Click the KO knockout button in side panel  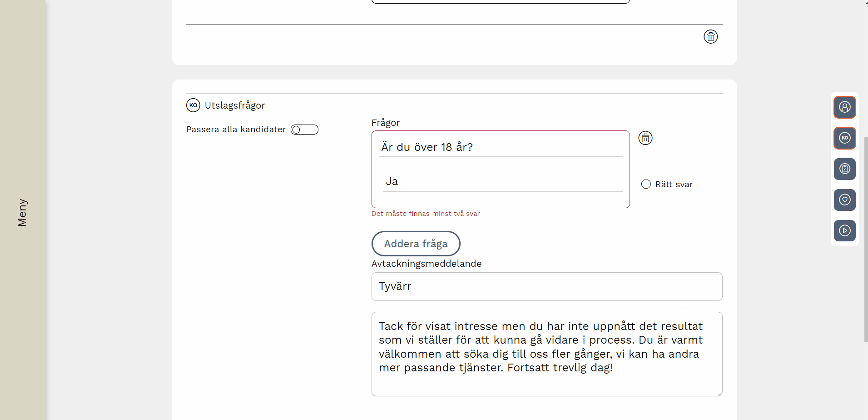(844, 138)
